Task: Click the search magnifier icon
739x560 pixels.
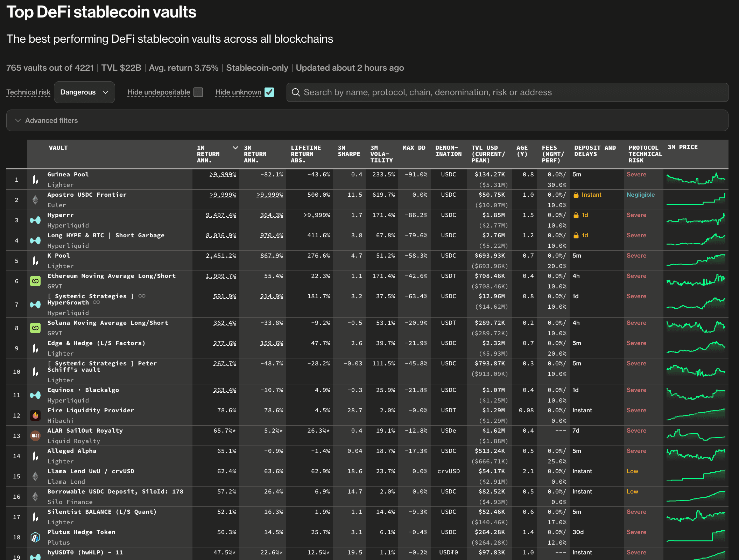Action: pos(296,92)
